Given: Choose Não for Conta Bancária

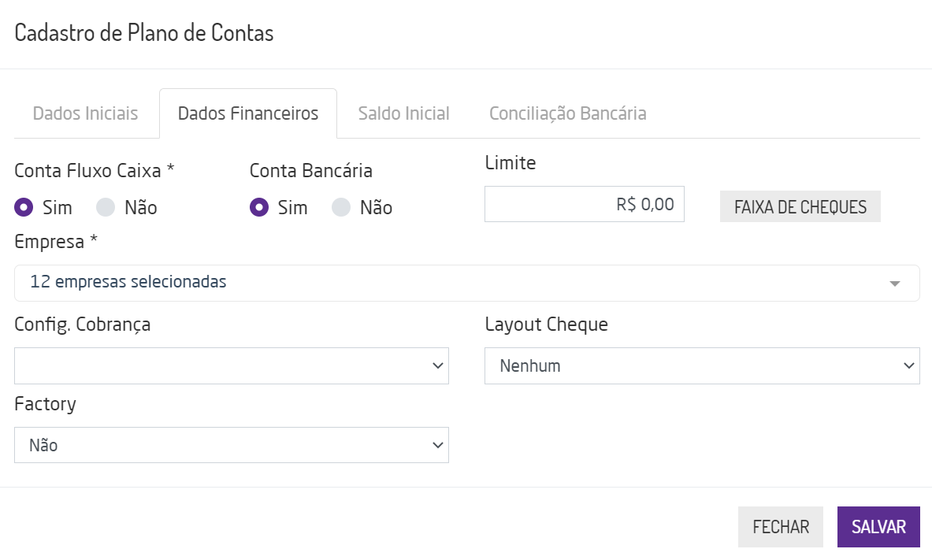Looking at the screenshot, I should tap(341, 207).
